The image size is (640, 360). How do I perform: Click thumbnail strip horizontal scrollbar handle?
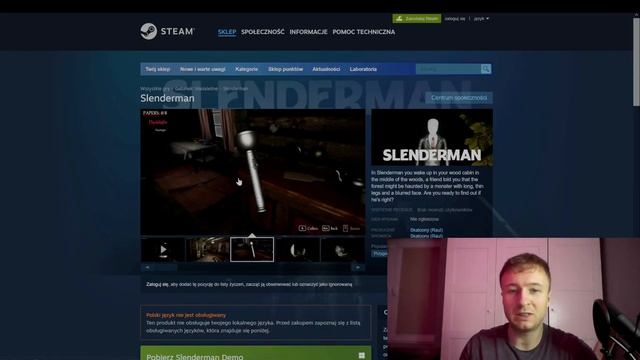click(166, 267)
